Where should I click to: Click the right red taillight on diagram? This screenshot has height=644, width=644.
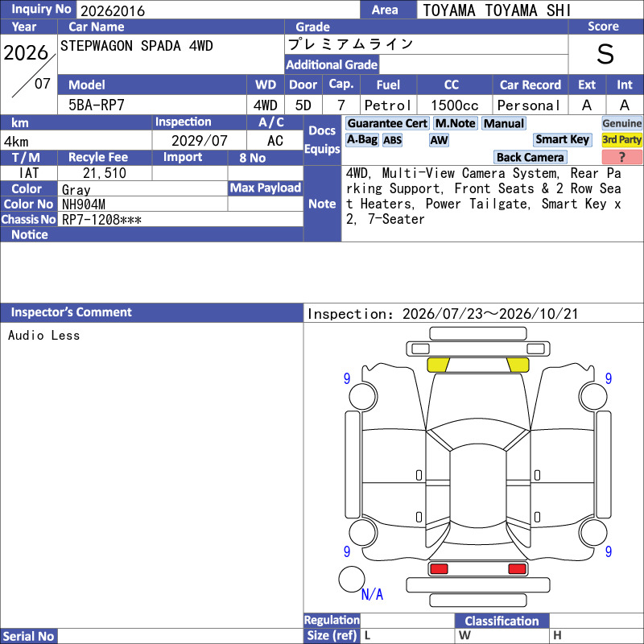(x=517, y=568)
